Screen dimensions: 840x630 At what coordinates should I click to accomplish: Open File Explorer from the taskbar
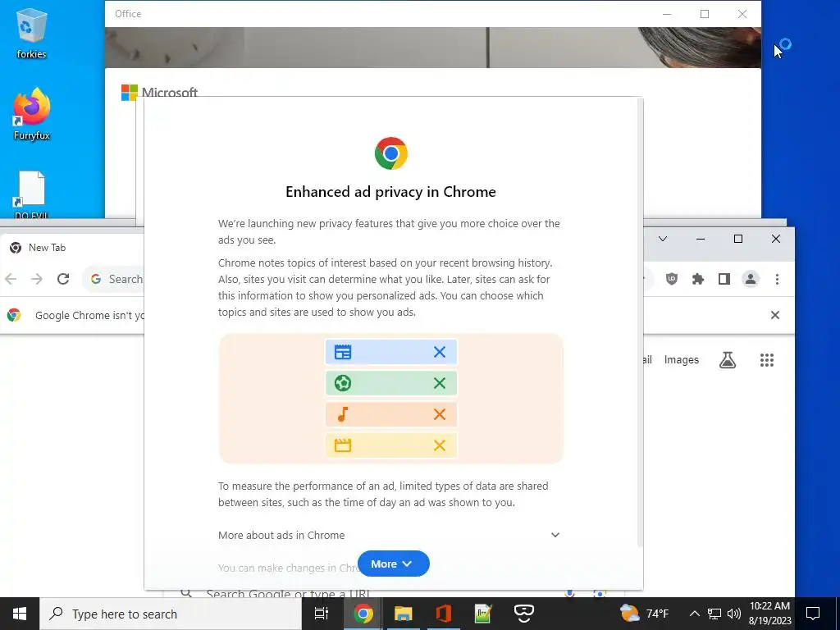click(404, 614)
